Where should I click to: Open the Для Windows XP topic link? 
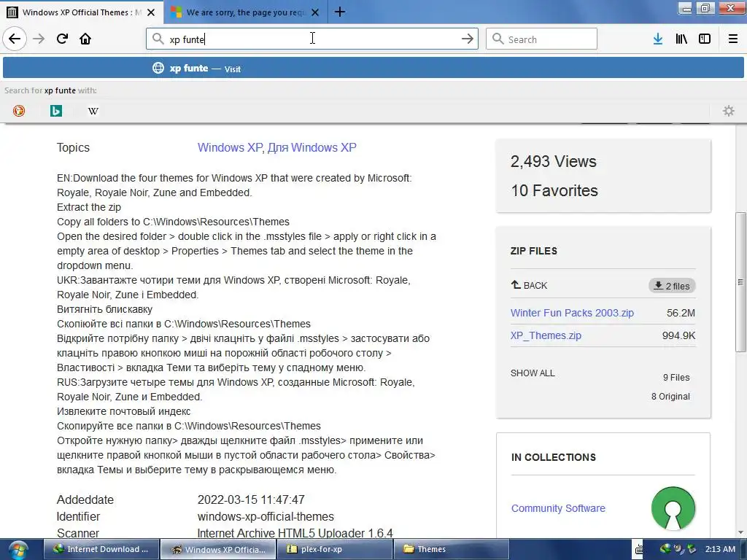coord(312,147)
